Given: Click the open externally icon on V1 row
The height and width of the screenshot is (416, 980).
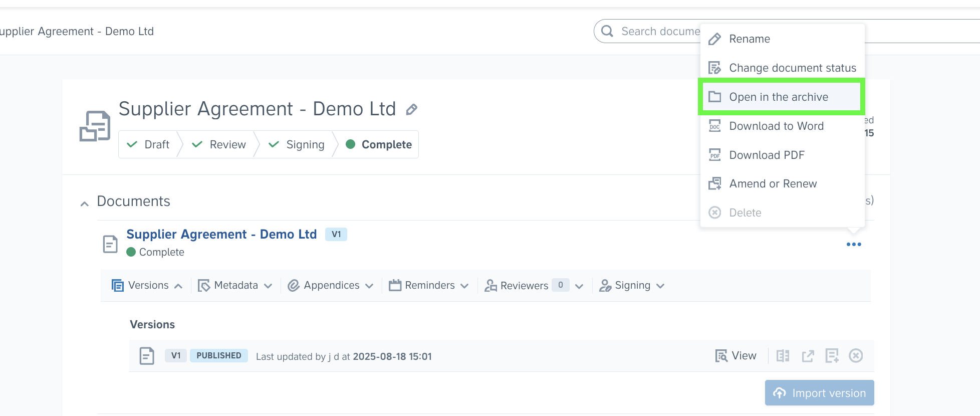Looking at the screenshot, I should pyautogui.click(x=808, y=356).
